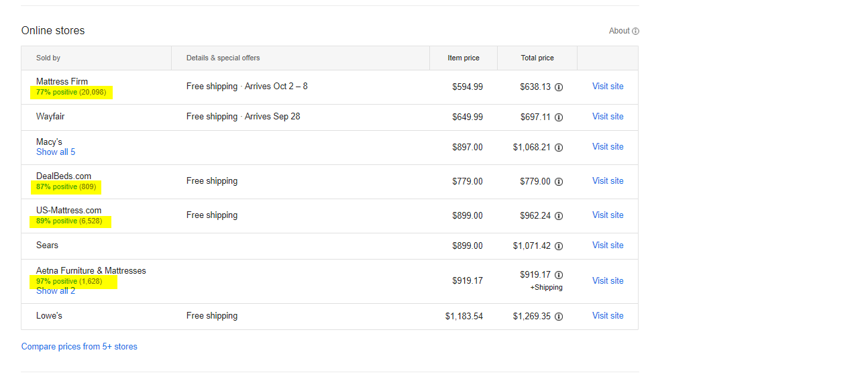Click the Details & special offers header
This screenshot has height=381, width=868.
[223, 58]
